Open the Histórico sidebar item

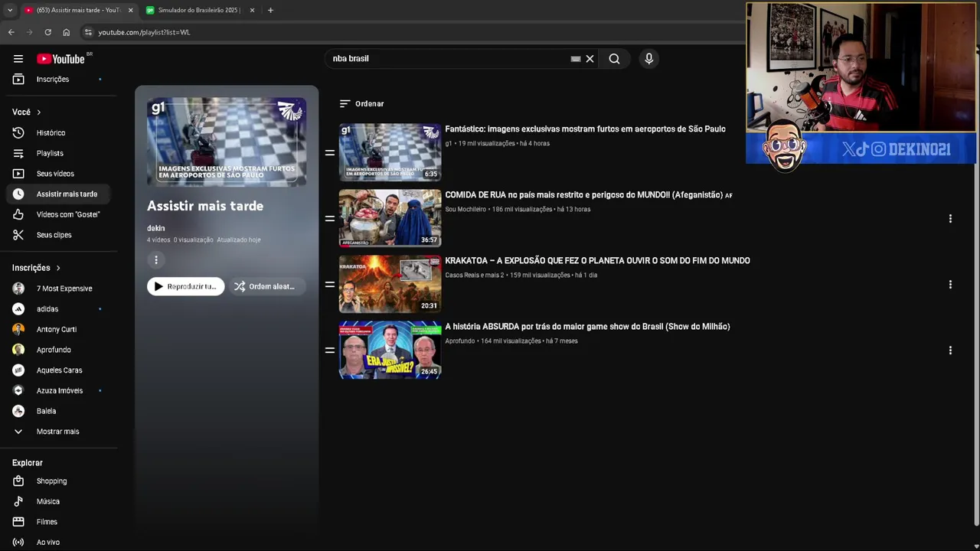click(59, 133)
